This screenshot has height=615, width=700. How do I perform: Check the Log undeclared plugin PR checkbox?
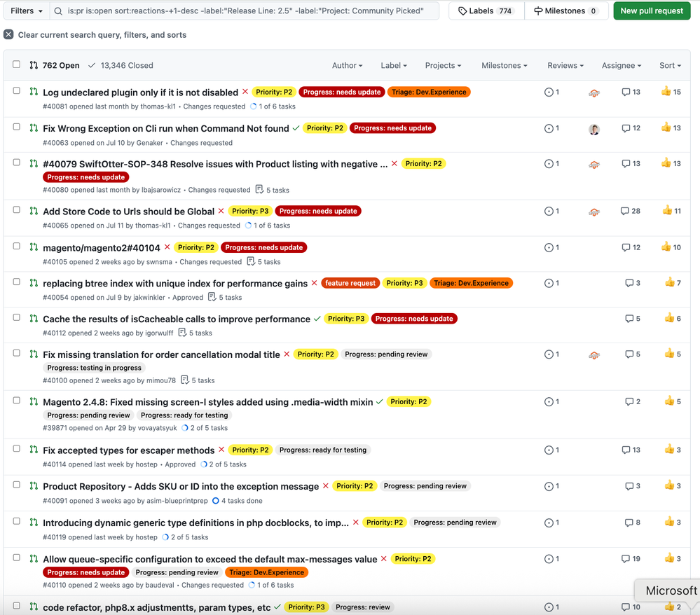pos(17,90)
